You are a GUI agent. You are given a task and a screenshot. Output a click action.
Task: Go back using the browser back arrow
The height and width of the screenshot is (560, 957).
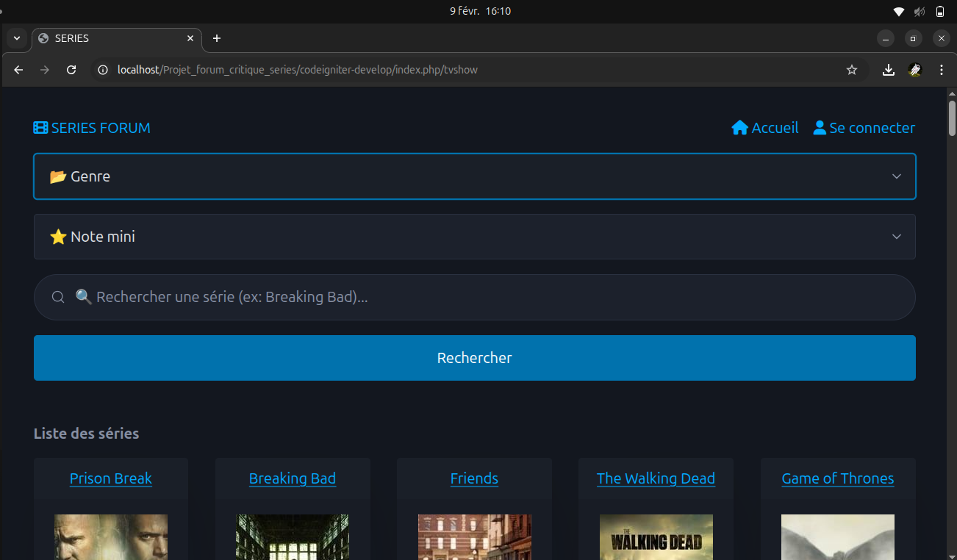click(19, 70)
